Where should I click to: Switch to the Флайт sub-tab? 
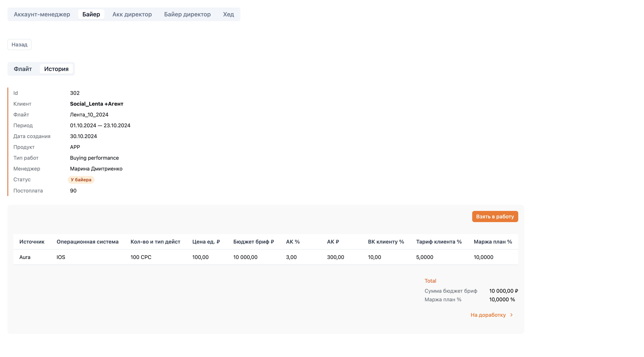23,69
